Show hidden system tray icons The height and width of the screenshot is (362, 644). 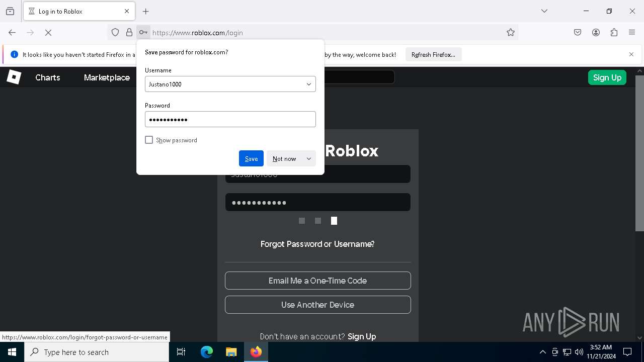(x=542, y=352)
